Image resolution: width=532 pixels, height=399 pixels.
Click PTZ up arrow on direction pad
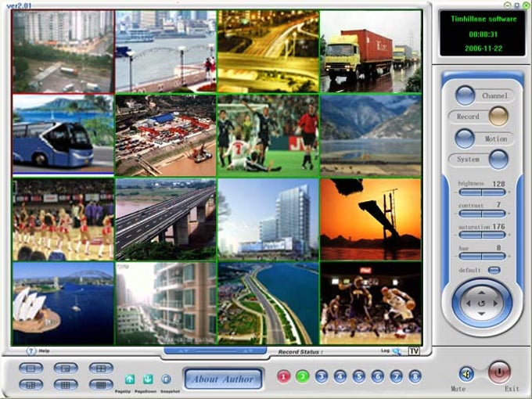[482, 292]
